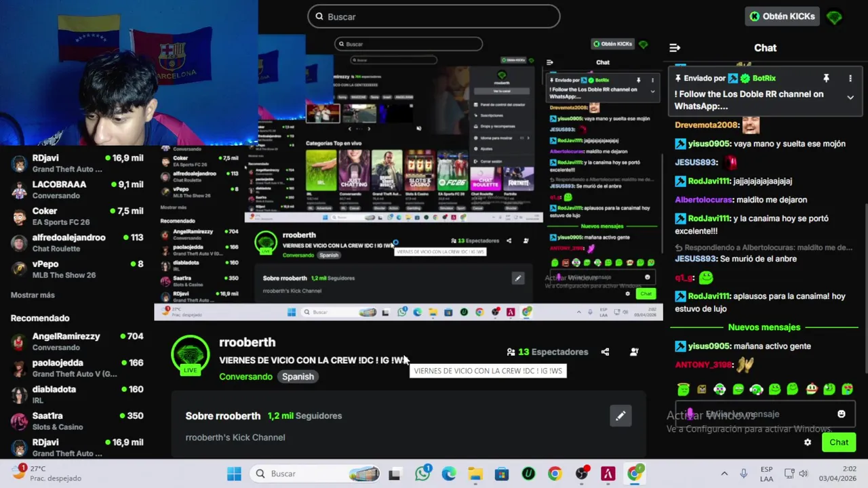This screenshot has height=488, width=868.
Task: Click the BotRix sender name
Action: (x=764, y=78)
